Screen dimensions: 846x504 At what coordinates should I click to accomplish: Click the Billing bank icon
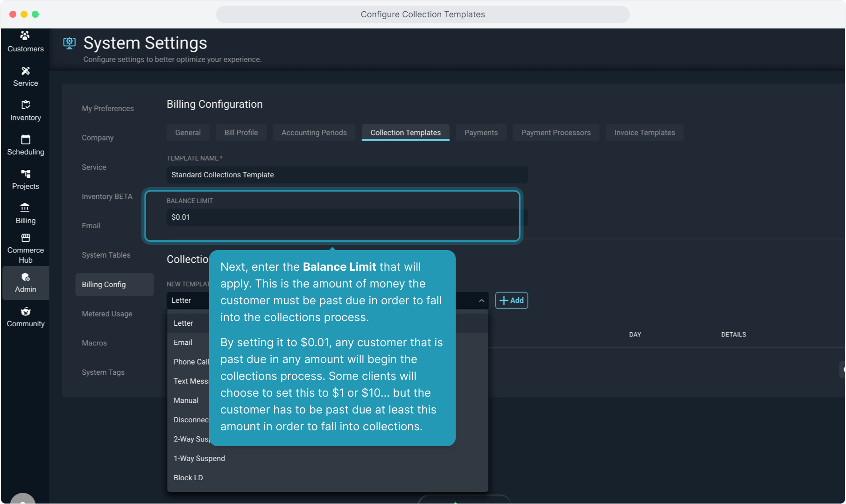(25, 208)
